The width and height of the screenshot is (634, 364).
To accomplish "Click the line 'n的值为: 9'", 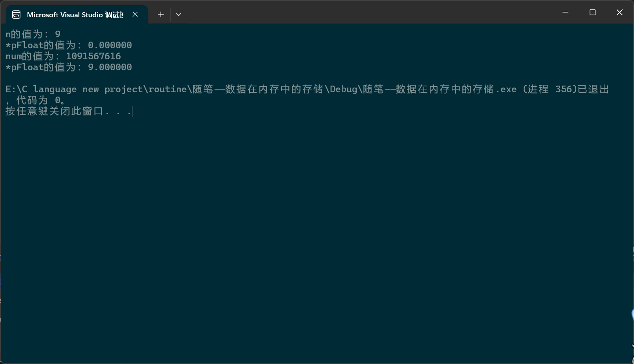I will point(33,34).
